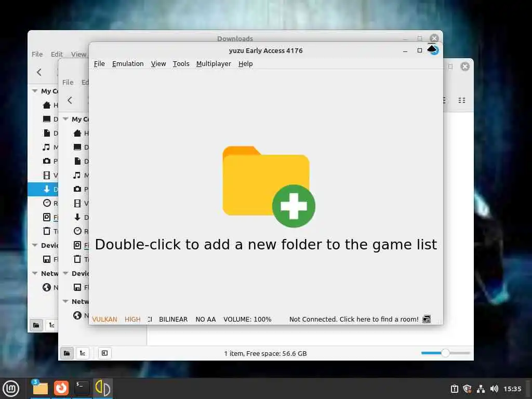Viewport: 532px width, 399px height.
Task: Open File System disk icon in middle file manager
Action: [x=77, y=245]
